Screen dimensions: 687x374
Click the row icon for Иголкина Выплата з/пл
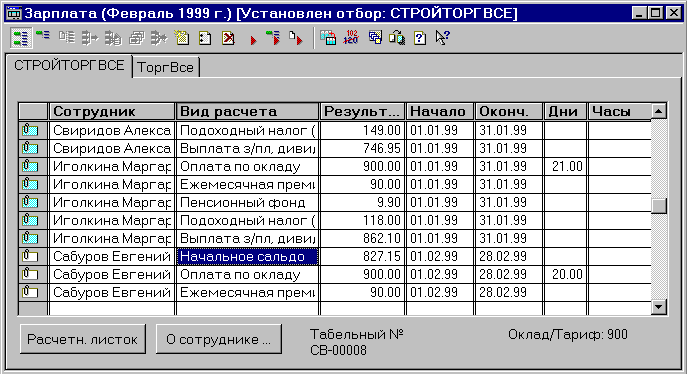(30, 238)
